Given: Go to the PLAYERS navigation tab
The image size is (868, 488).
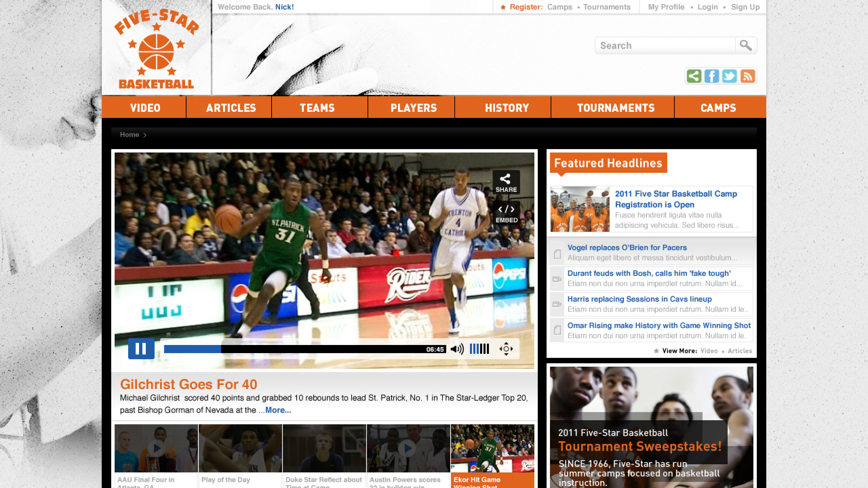Looking at the screenshot, I should click(413, 108).
